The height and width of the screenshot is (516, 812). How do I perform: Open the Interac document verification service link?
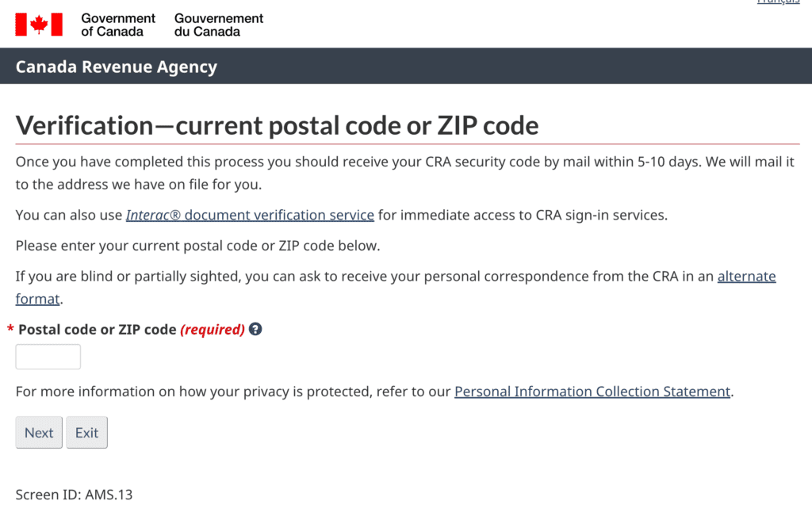(x=250, y=215)
